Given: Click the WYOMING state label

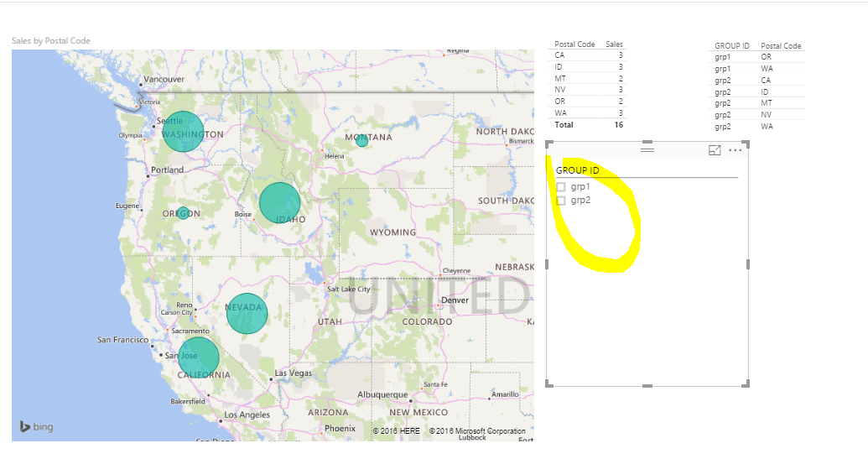Looking at the screenshot, I should pyautogui.click(x=392, y=232).
